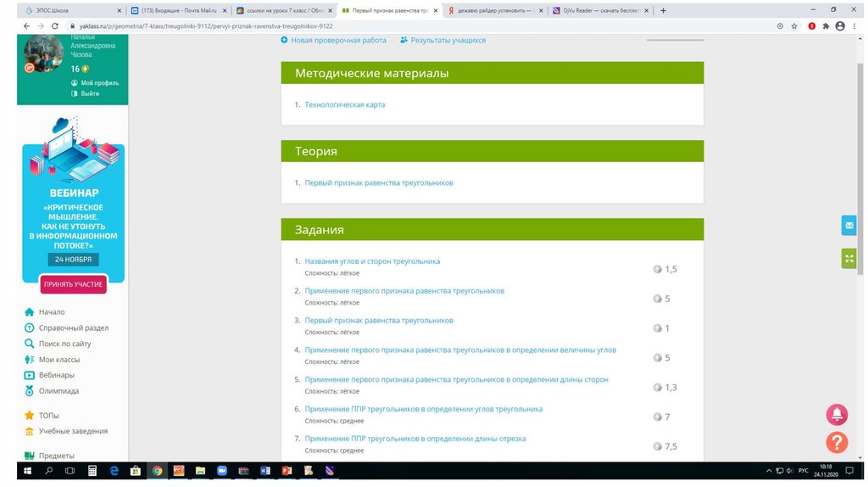Open task 2 Применение первого признака равенства треугольников
Viewport: 868px width, 487px height.
point(404,290)
